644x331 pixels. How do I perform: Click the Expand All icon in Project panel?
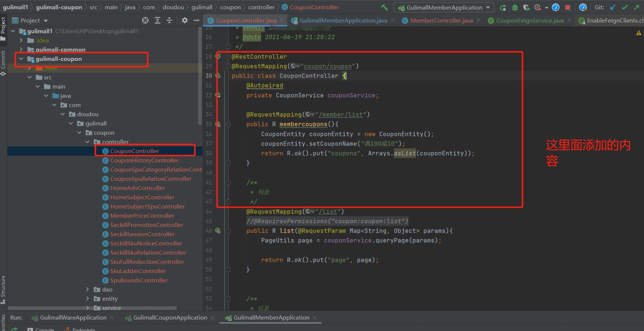157,20
